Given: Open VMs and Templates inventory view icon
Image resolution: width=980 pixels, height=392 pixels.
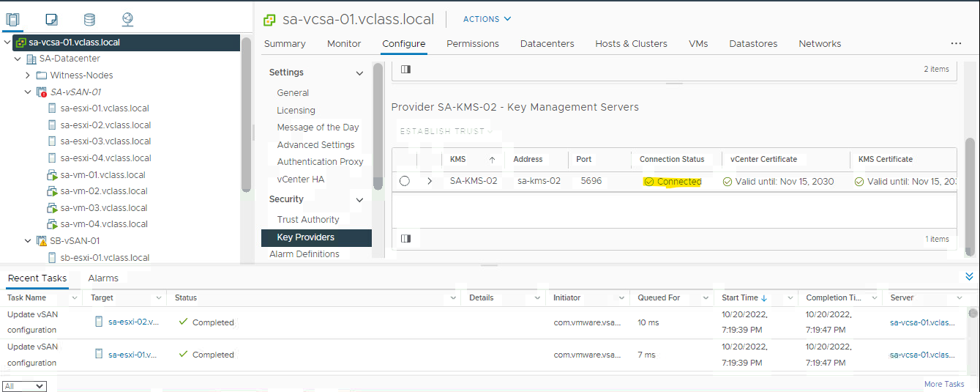Looking at the screenshot, I should click(x=51, y=20).
